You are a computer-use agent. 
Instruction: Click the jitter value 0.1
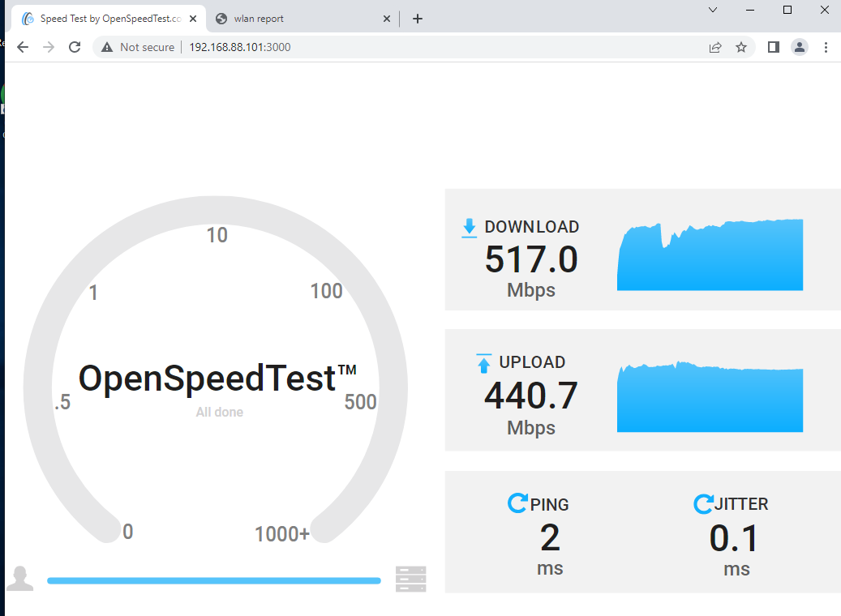pyautogui.click(x=734, y=538)
